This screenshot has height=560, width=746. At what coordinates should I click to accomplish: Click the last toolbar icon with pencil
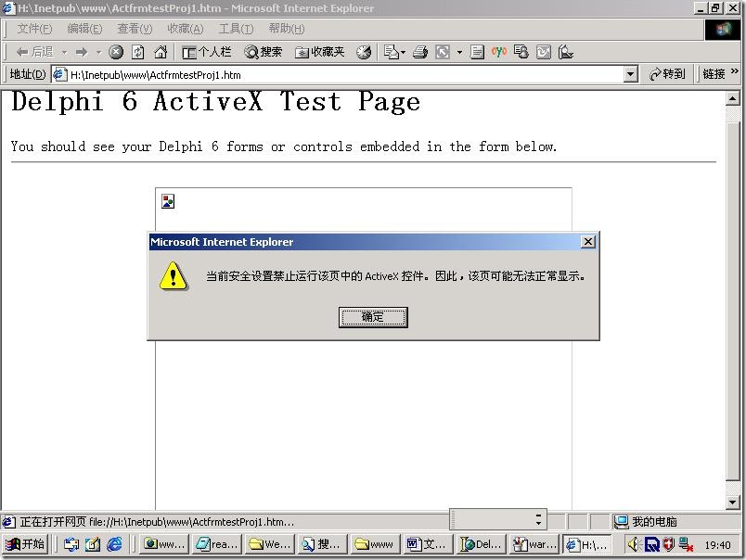tap(566, 52)
